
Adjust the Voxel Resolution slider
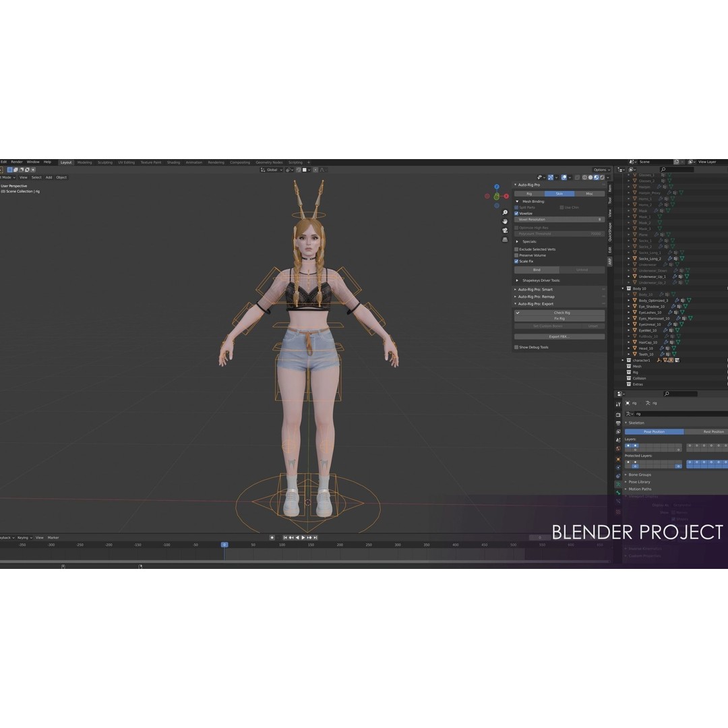559,220
